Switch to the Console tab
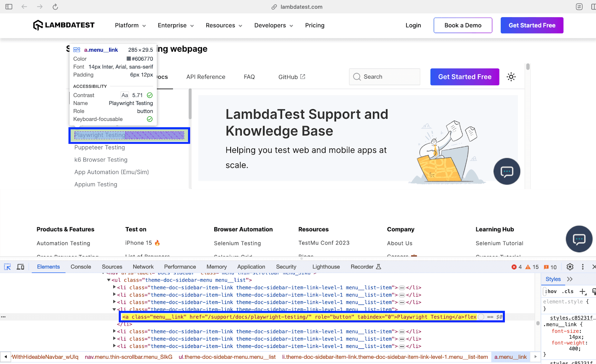This screenshot has width=596, height=364. [81, 267]
